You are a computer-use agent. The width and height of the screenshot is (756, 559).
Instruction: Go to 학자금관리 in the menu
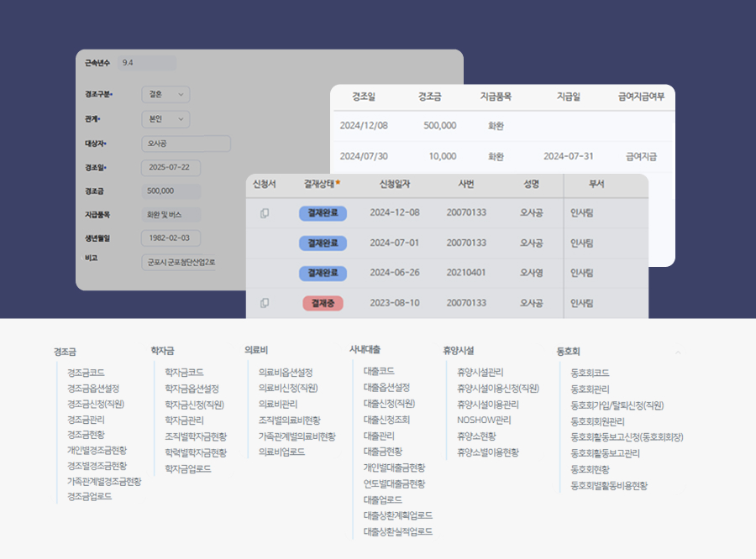(x=184, y=420)
